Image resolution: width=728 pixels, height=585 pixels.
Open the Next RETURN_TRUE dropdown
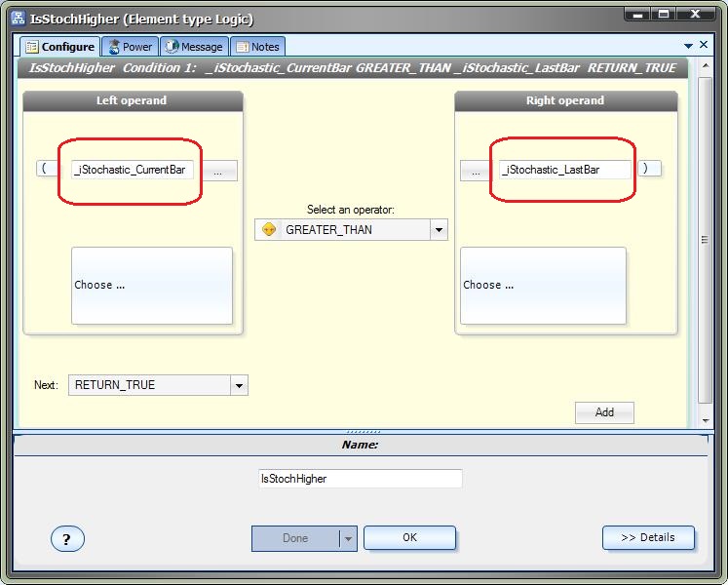239,385
